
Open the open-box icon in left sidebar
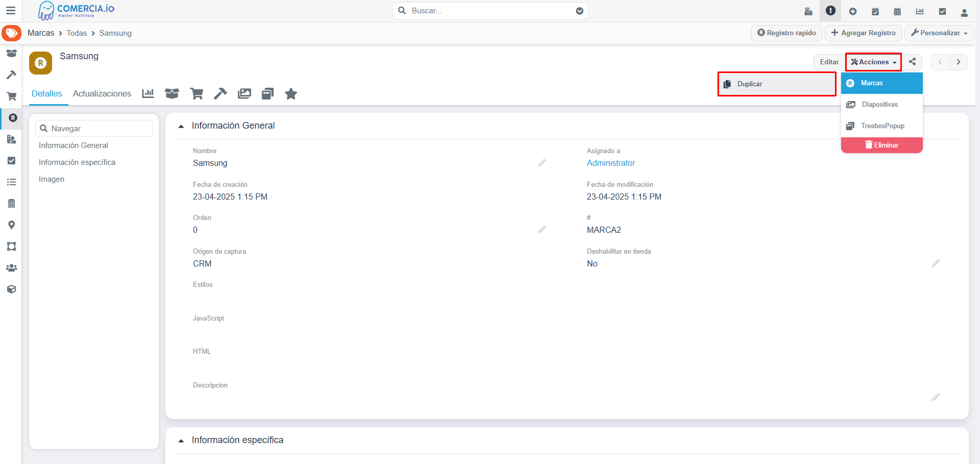coord(11,53)
